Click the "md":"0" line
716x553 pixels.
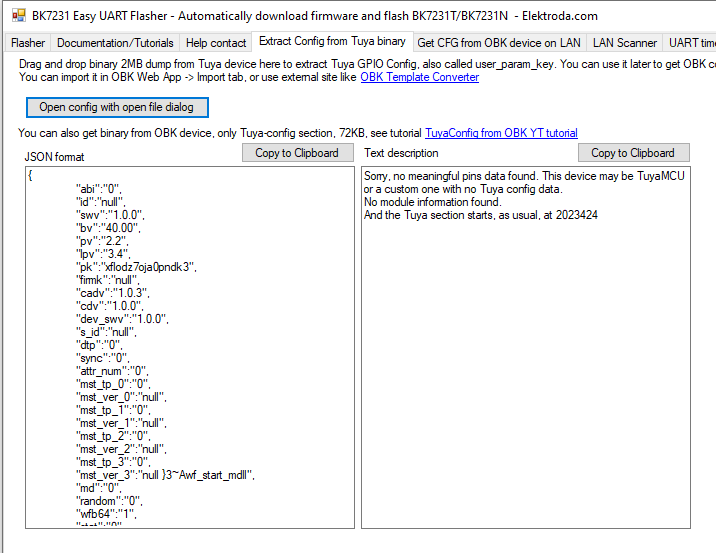(x=99, y=488)
